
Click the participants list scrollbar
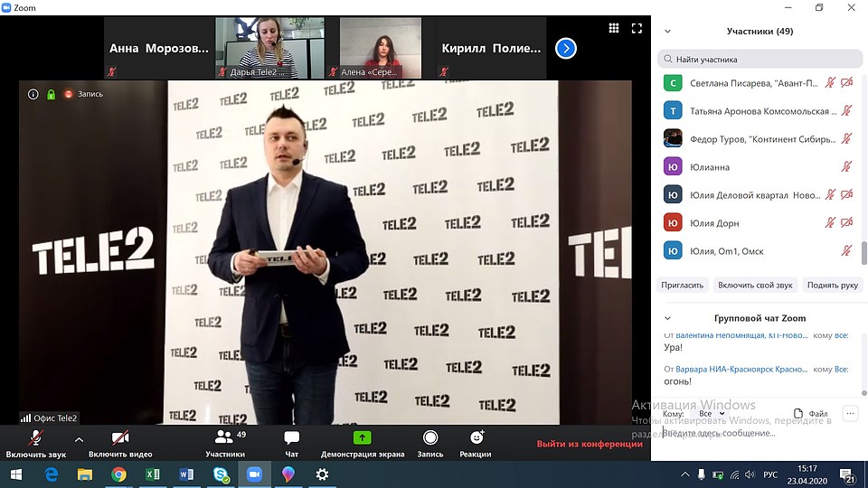(864, 253)
